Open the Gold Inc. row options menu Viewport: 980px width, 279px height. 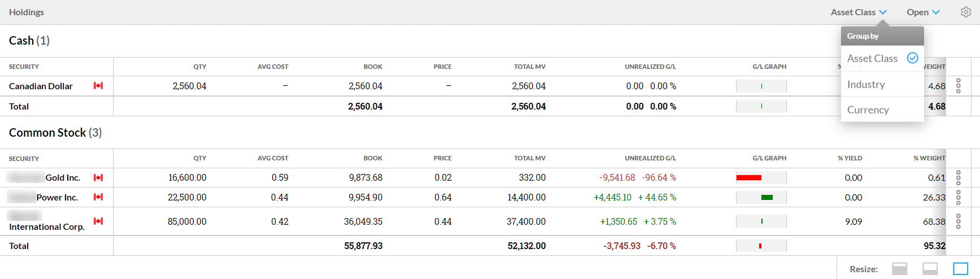[x=959, y=178]
